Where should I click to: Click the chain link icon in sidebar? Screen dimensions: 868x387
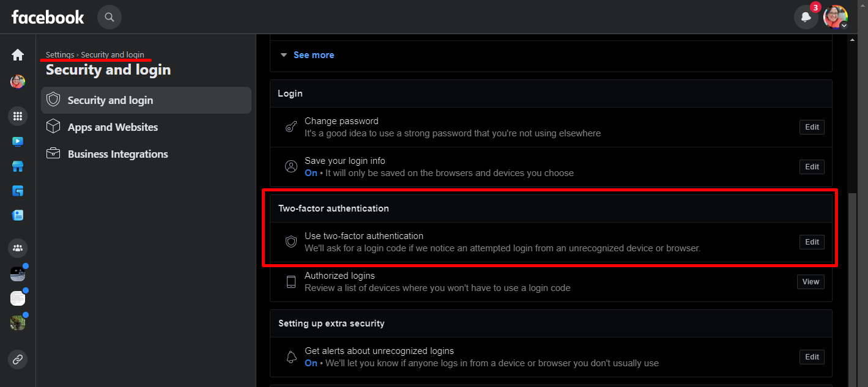pyautogui.click(x=18, y=359)
